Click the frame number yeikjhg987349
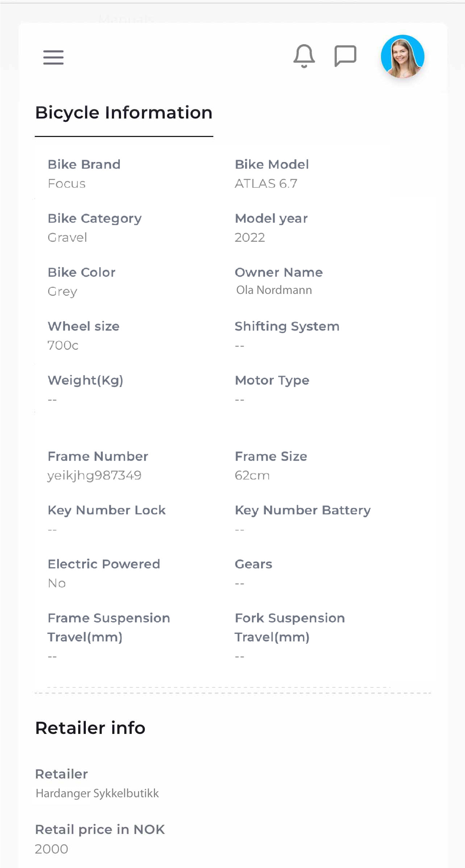This screenshot has width=465, height=868. click(94, 475)
